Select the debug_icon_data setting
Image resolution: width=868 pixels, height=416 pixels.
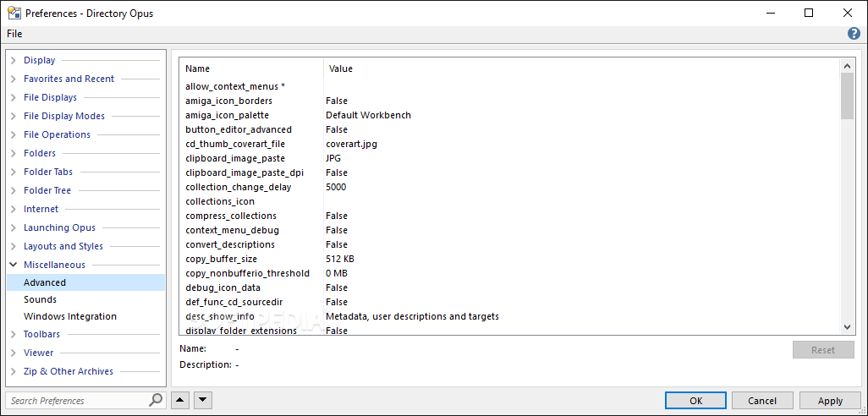coord(223,287)
